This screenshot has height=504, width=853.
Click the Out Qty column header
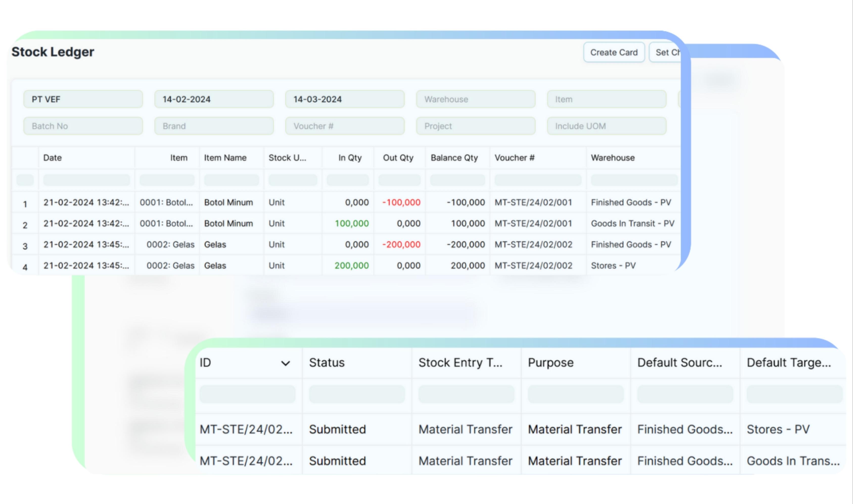398,158
